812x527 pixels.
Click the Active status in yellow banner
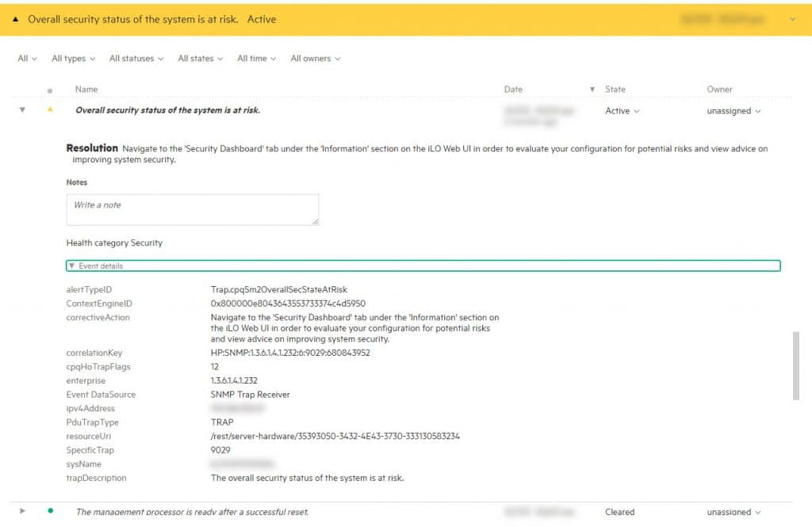click(262, 19)
